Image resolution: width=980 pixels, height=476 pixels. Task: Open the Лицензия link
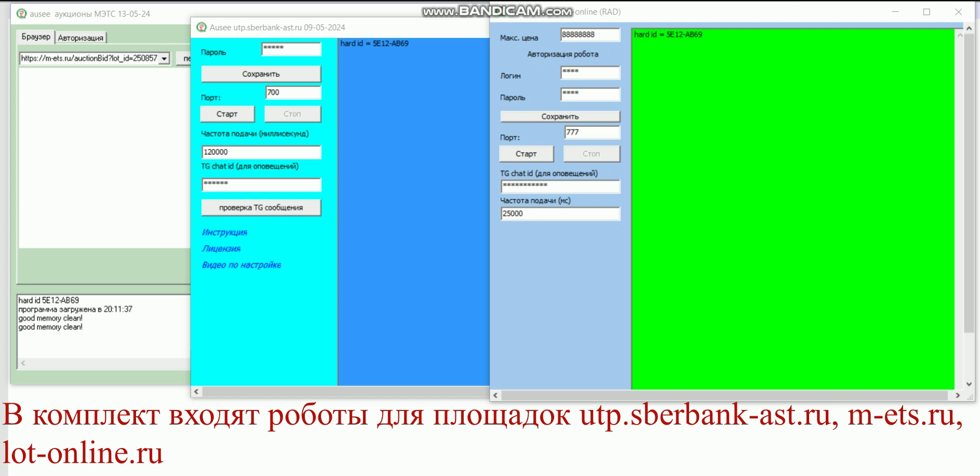tap(221, 248)
